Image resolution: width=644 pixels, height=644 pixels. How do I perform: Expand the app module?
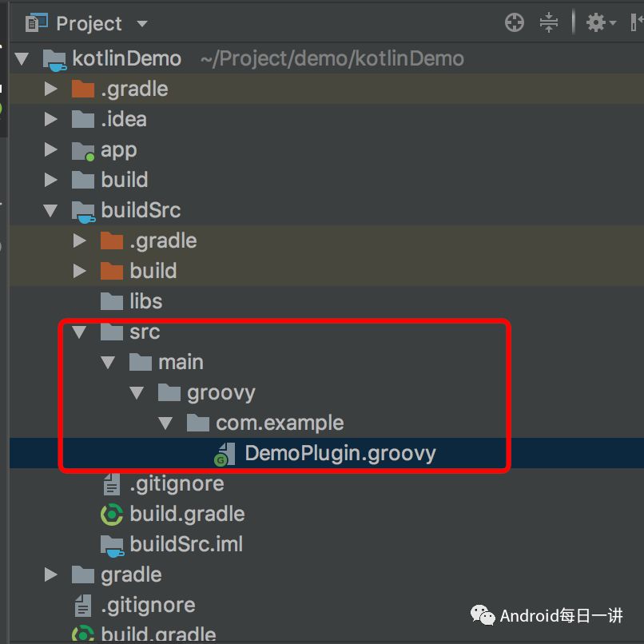pyautogui.click(x=50, y=149)
